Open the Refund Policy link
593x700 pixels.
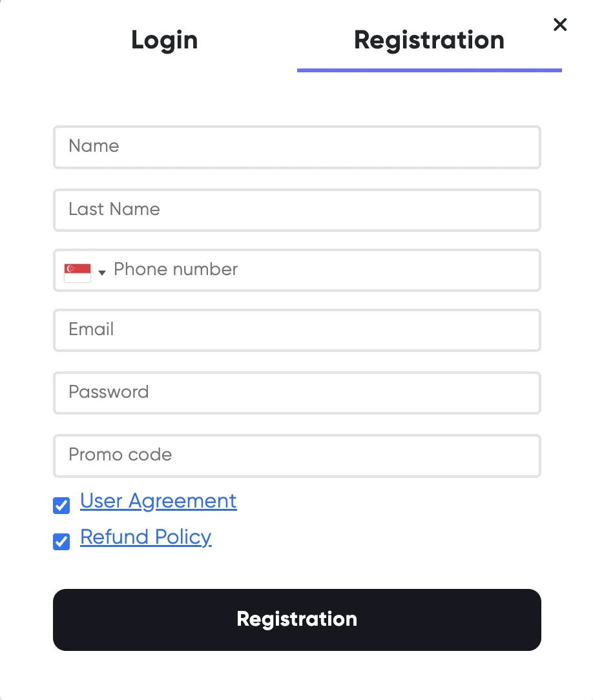coord(146,537)
